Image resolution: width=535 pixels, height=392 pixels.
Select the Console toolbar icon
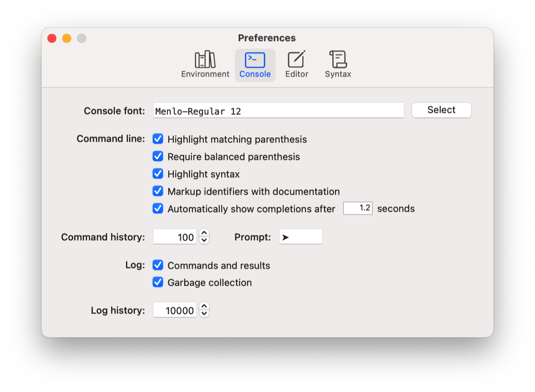pos(255,60)
